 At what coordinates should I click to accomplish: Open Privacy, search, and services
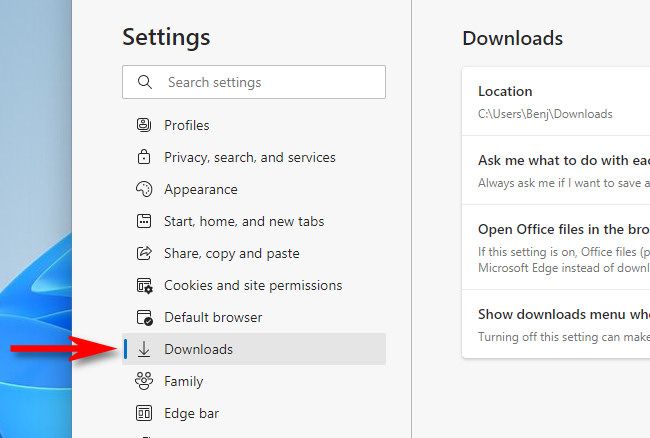coord(254,157)
